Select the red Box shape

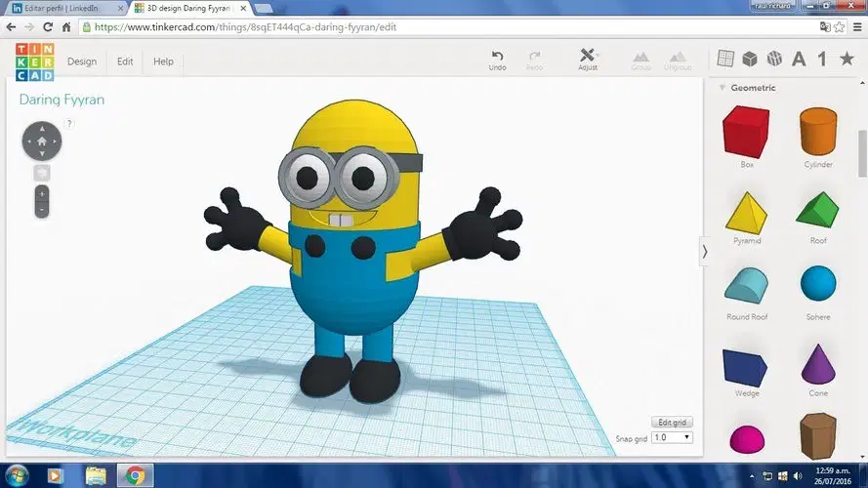[746, 132]
